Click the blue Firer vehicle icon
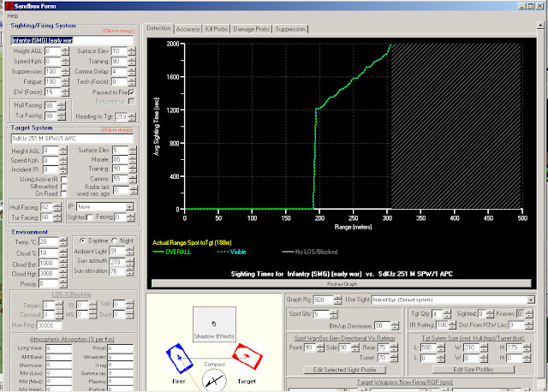The width and height of the screenshot is (548, 392). tap(179, 359)
